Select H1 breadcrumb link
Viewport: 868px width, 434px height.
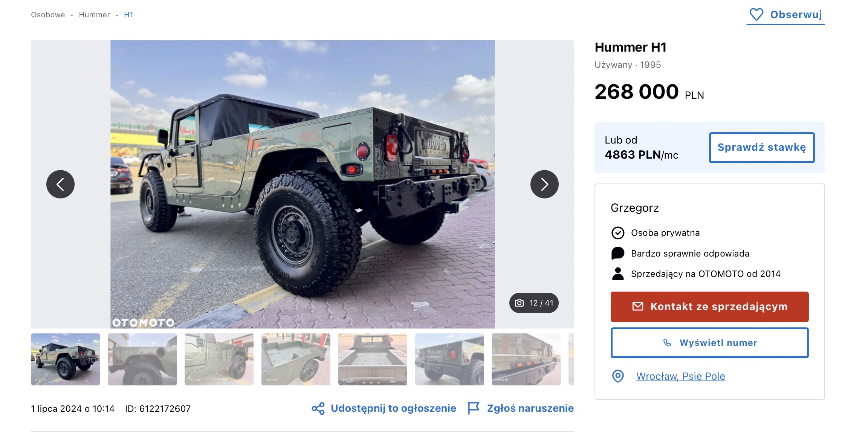(128, 15)
